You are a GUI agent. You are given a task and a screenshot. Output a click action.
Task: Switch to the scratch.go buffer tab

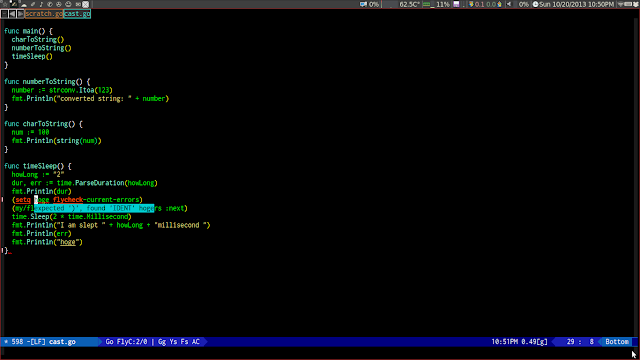(x=44, y=14)
